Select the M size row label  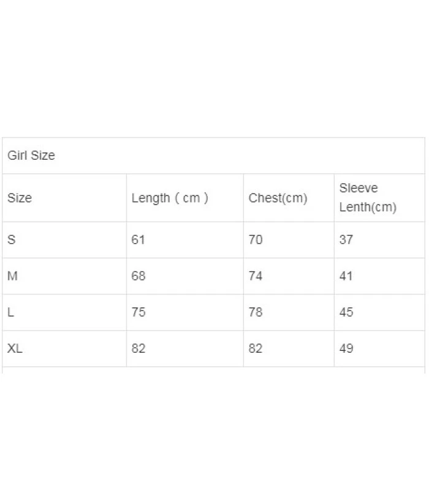tap(12, 276)
